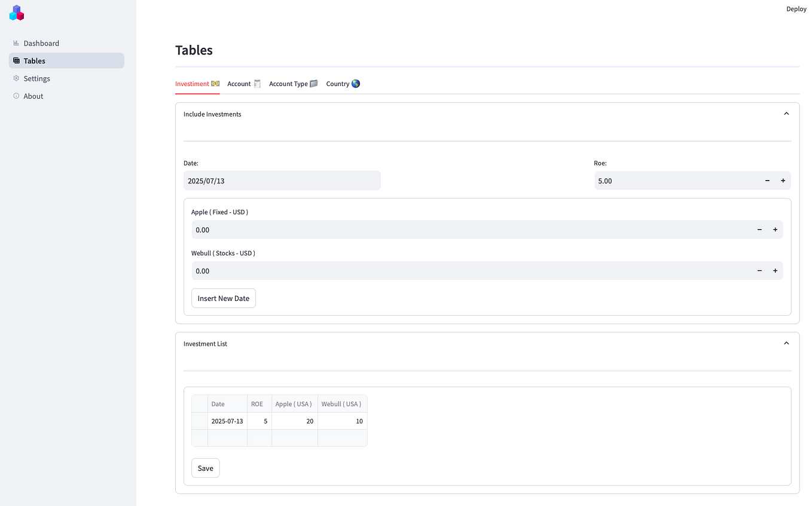
Task: Open the date picker for the Date field
Action: tap(282, 180)
